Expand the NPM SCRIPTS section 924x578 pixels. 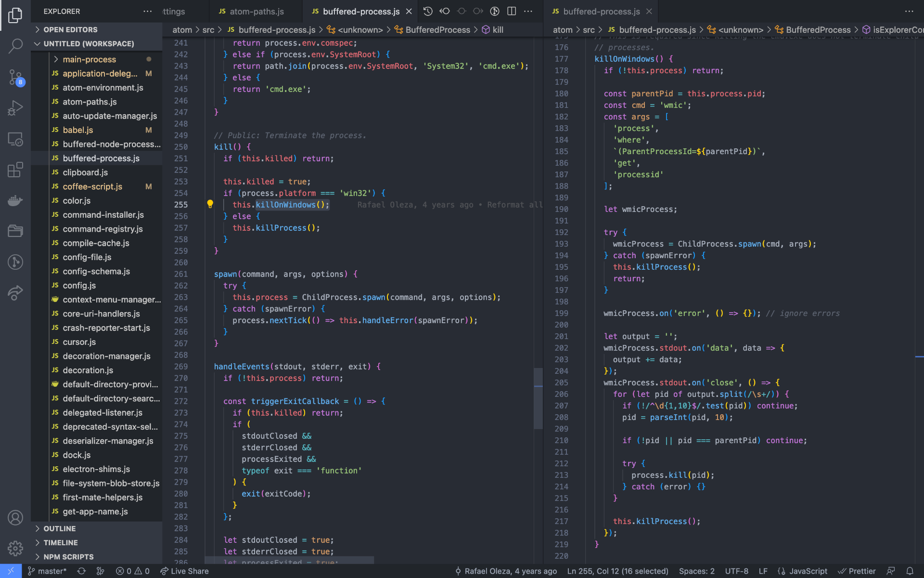pos(68,557)
